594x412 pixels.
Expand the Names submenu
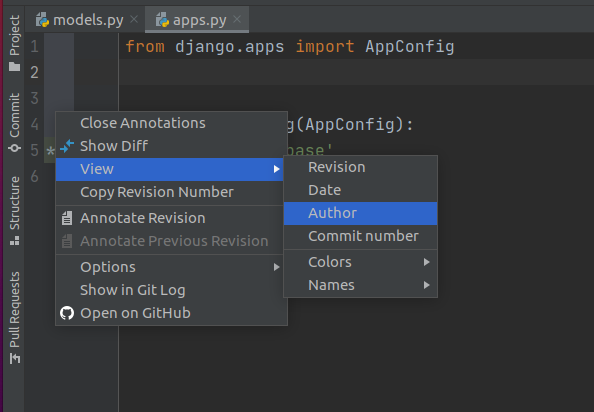click(360, 285)
